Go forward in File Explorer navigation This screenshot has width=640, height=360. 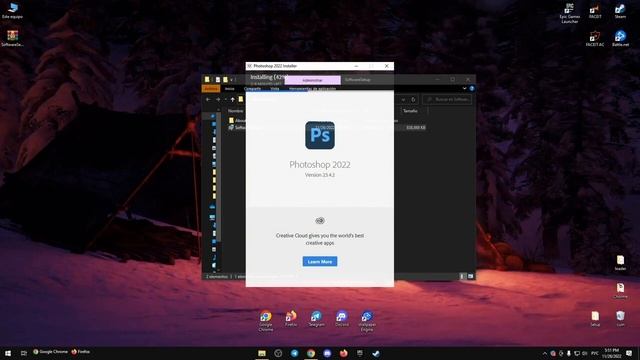(x=218, y=99)
